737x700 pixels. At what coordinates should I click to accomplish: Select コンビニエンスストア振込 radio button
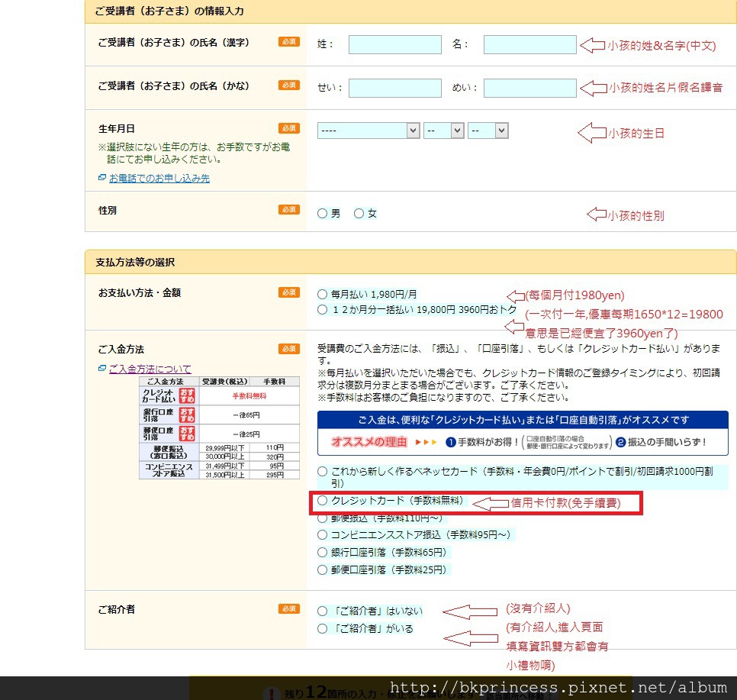click(322, 535)
